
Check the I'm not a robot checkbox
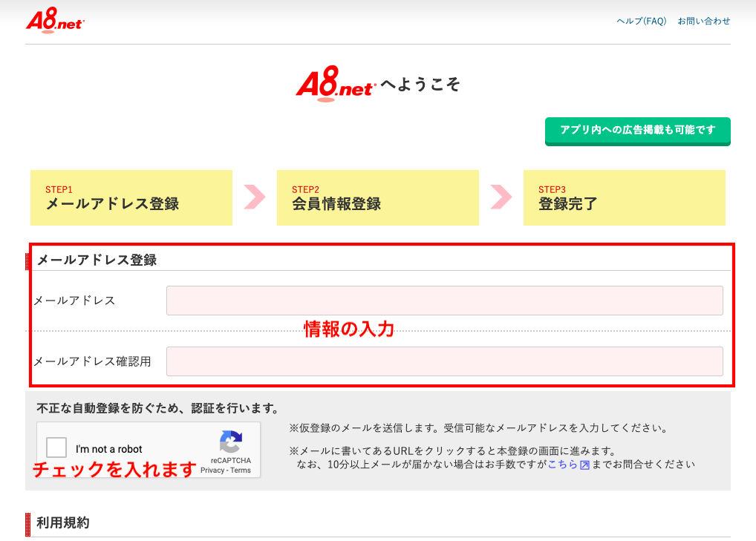pos(56,447)
